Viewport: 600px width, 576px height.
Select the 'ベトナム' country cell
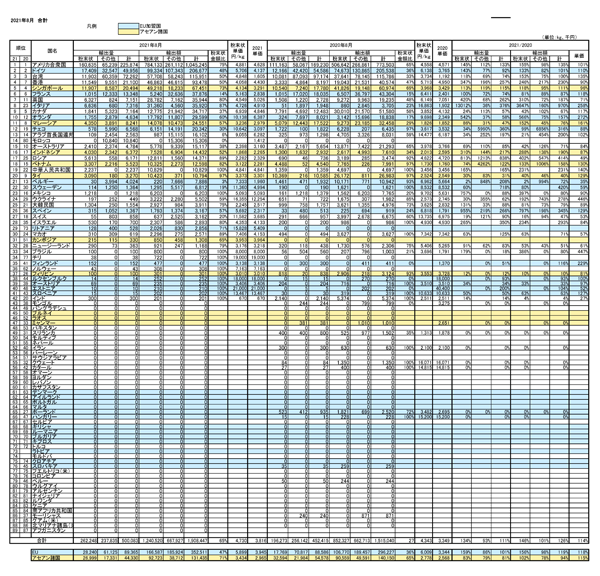[x=52, y=164]
